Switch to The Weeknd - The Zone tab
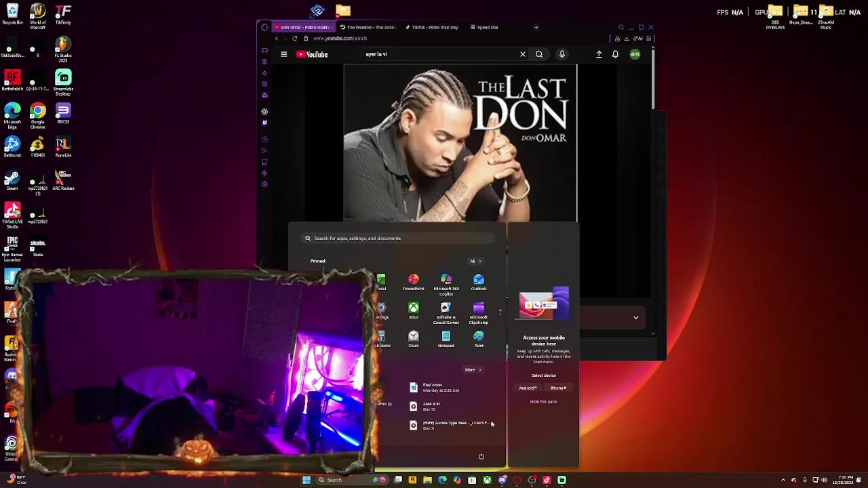 pyautogui.click(x=368, y=27)
